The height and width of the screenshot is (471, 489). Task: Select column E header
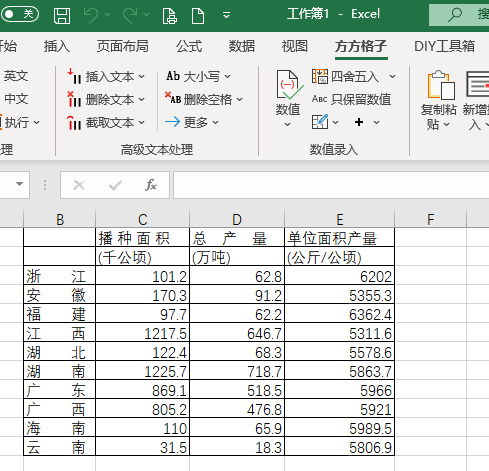point(339,219)
